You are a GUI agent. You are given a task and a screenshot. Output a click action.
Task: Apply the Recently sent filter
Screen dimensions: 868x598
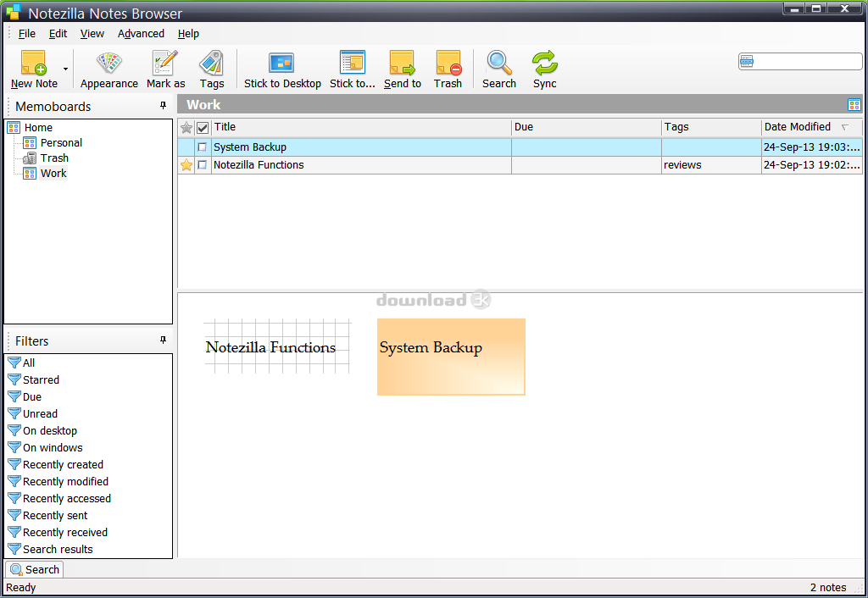coord(55,516)
